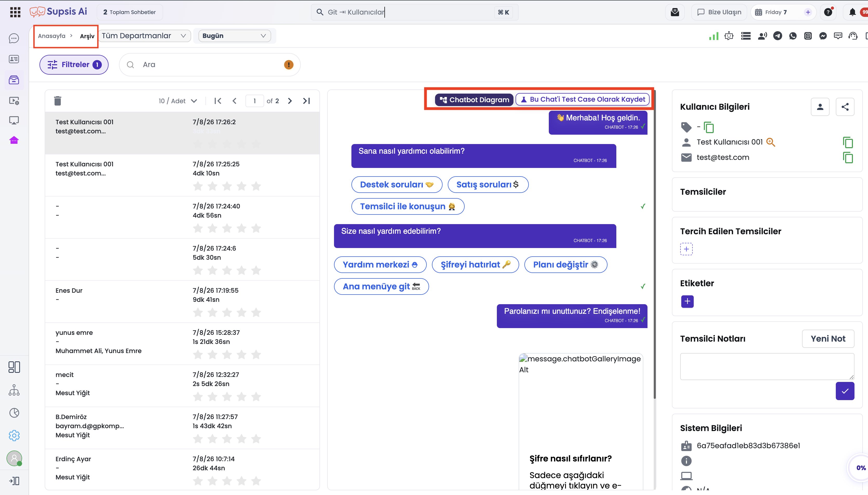
Task: Open notifications bell
Action: click(x=852, y=12)
